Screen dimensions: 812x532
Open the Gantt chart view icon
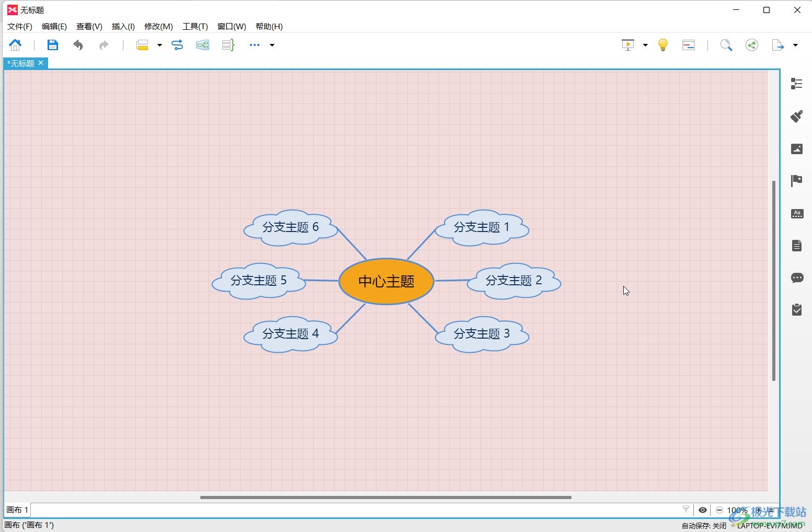689,45
